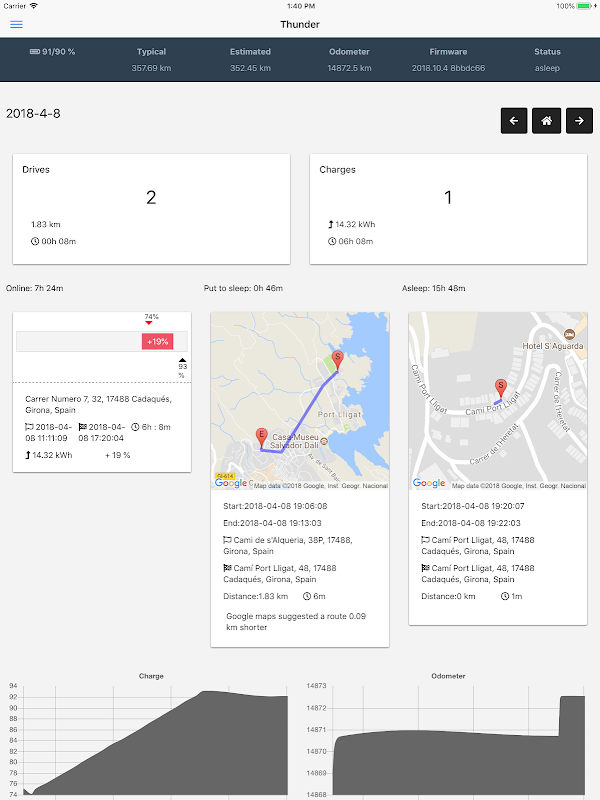Click the +19% charge bar segment

[x=158, y=342]
